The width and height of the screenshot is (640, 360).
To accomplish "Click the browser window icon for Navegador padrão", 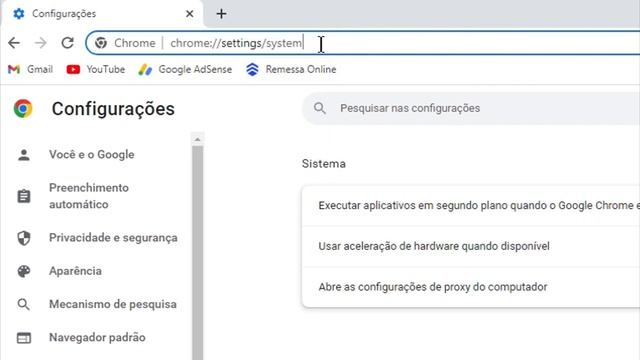I will 24,338.
